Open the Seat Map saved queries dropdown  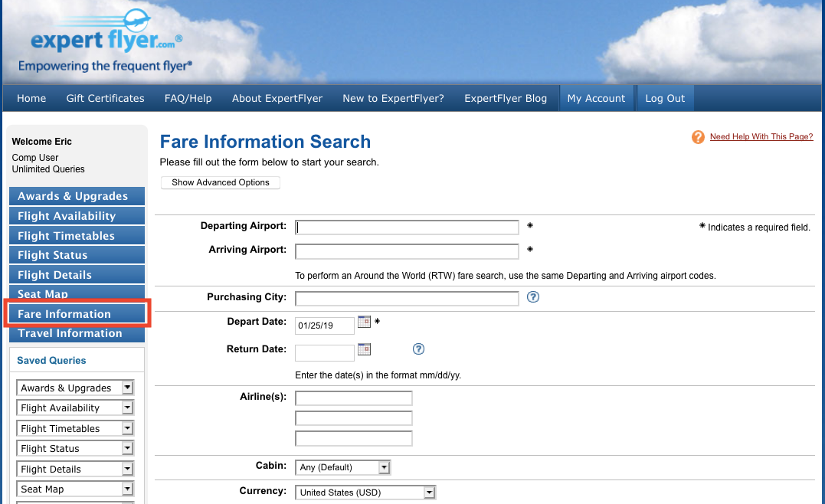[74, 489]
